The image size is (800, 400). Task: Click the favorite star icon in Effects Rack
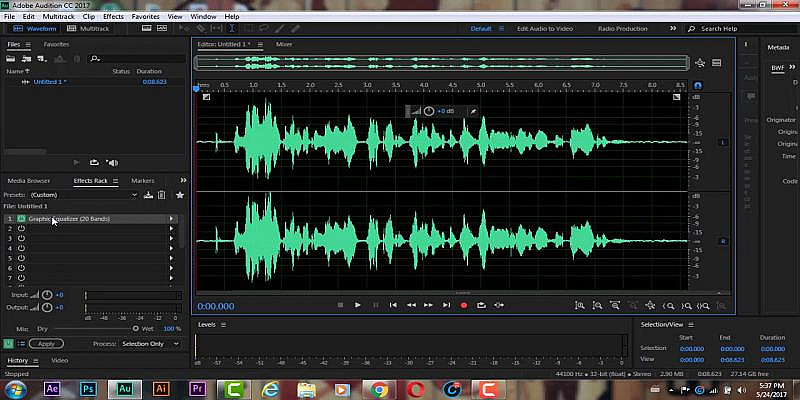click(x=180, y=195)
